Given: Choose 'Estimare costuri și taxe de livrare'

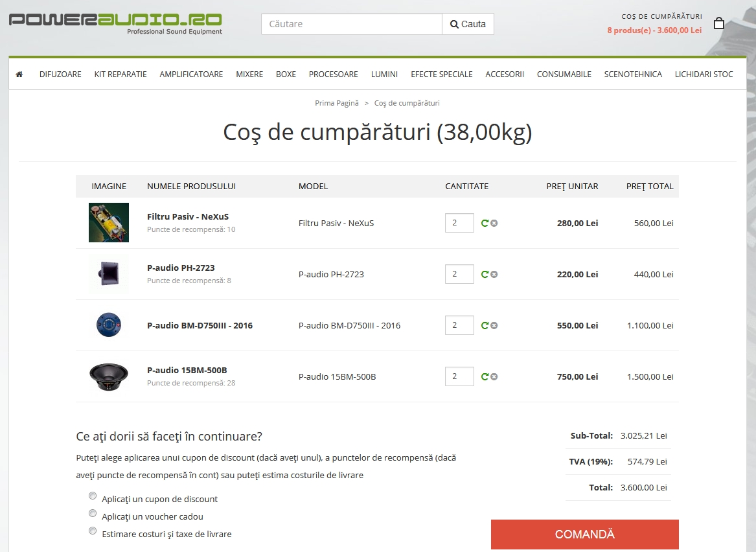Looking at the screenshot, I should pos(93,531).
